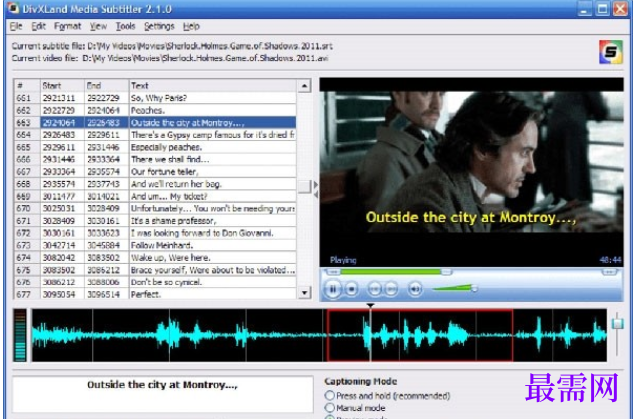Select row 676 'Don't be so cynical.'
The image size is (637, 419).
tap(155, 282)
